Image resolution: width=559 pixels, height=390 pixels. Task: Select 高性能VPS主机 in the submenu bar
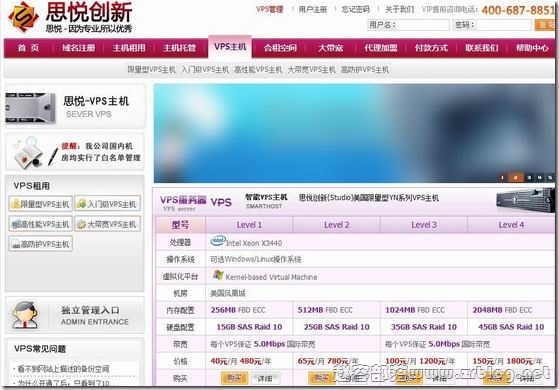258,70
